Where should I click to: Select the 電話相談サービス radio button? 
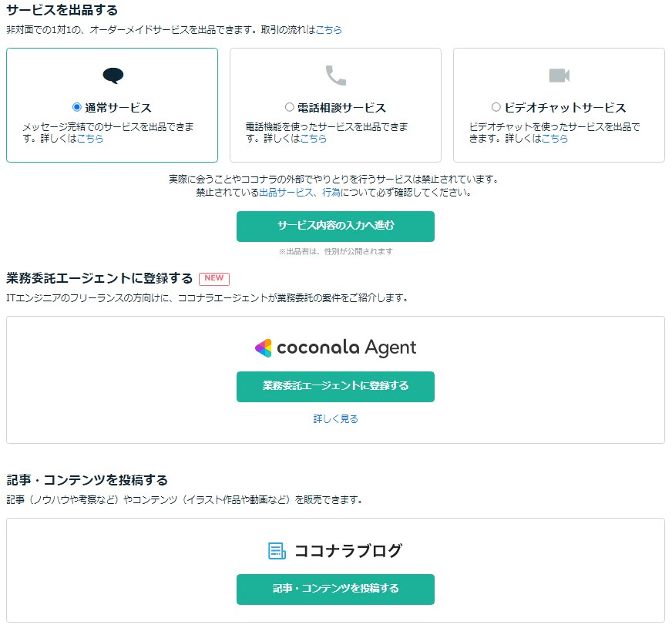289,106
